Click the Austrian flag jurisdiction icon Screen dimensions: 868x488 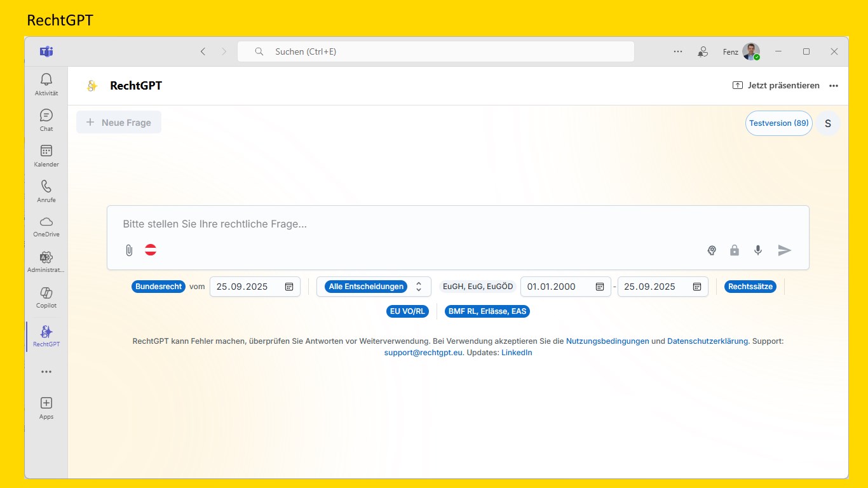151,250
